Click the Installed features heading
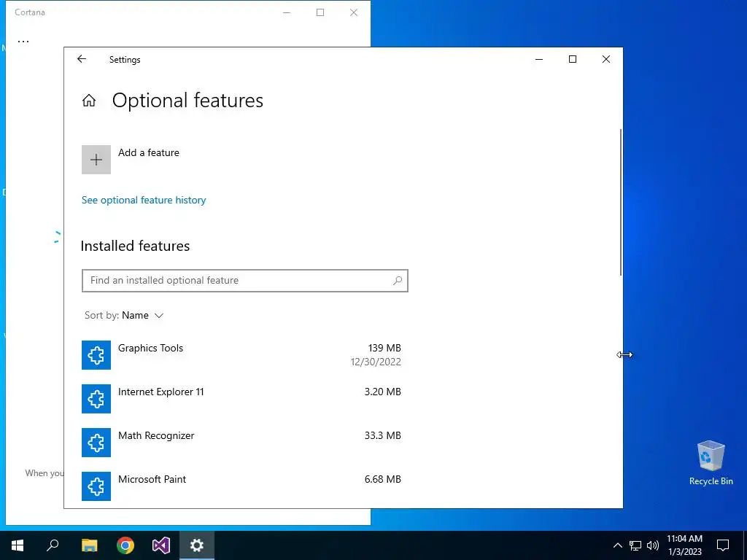The width and height of the screenshot is (747, 560). 135,246
